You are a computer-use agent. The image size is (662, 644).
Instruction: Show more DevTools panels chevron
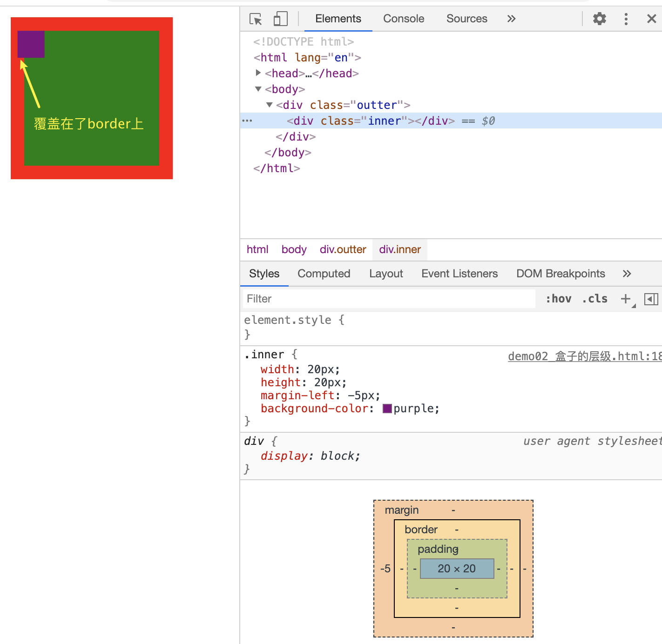[512, 19]
